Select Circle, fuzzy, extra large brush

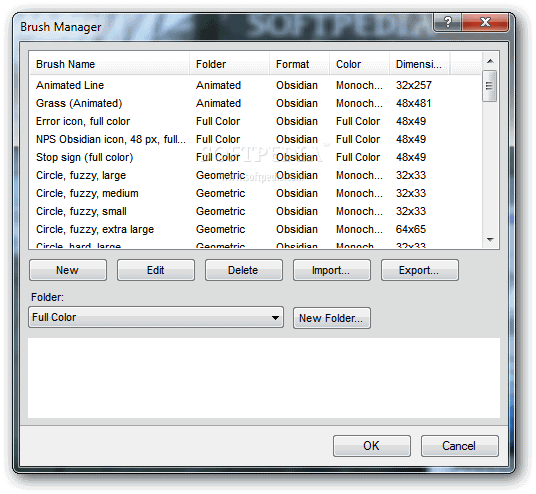(95, 229)
